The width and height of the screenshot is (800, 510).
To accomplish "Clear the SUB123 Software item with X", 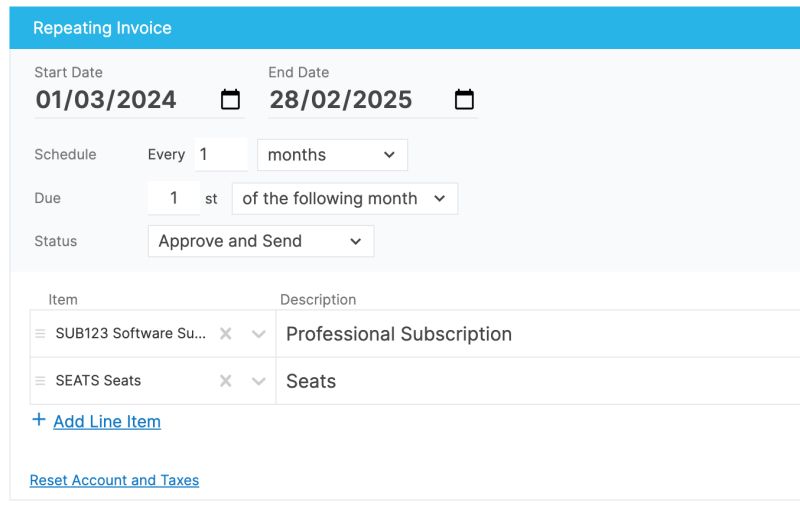I will coord(226,334).
